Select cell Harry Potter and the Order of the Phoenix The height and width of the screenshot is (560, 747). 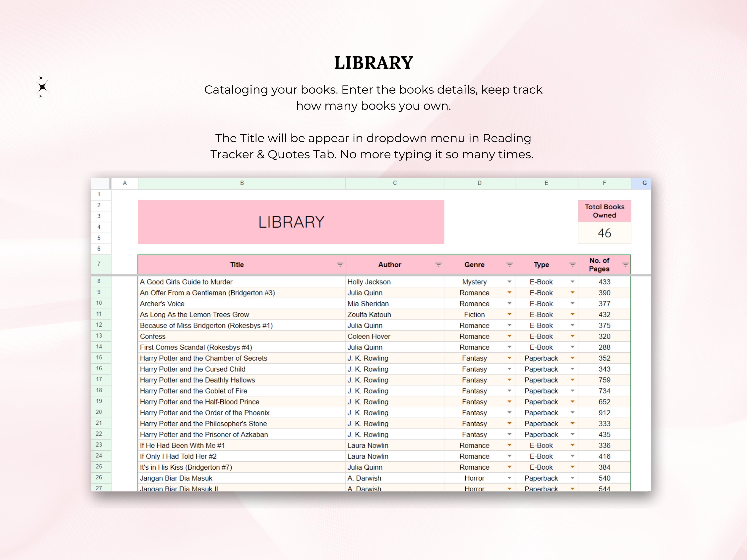pos(242,412)
